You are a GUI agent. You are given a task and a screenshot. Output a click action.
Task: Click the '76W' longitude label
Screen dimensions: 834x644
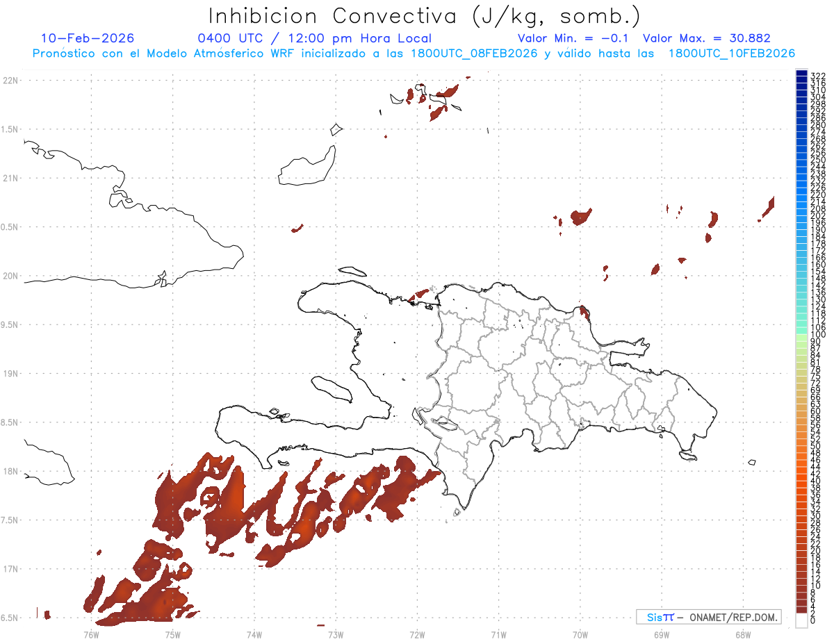click(91, 634)
